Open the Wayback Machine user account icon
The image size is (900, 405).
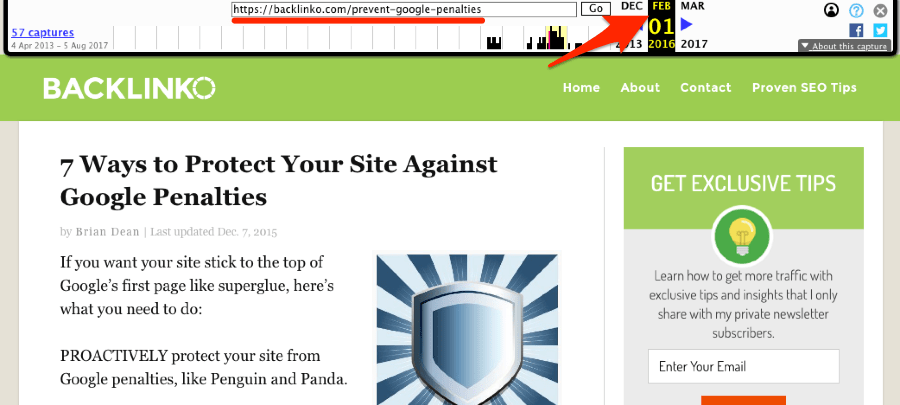pos(831,10)
